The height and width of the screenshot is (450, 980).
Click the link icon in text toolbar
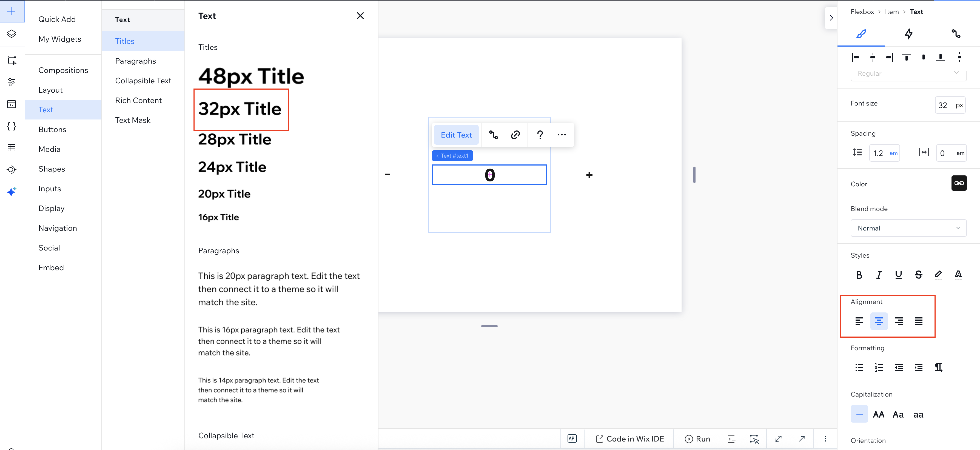tap(515, 135)
